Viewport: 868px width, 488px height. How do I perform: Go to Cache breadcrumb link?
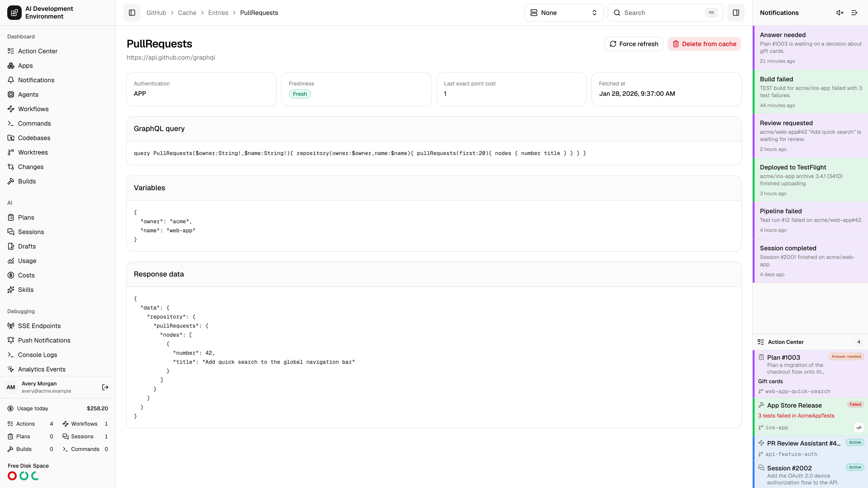tap(187, 13)
